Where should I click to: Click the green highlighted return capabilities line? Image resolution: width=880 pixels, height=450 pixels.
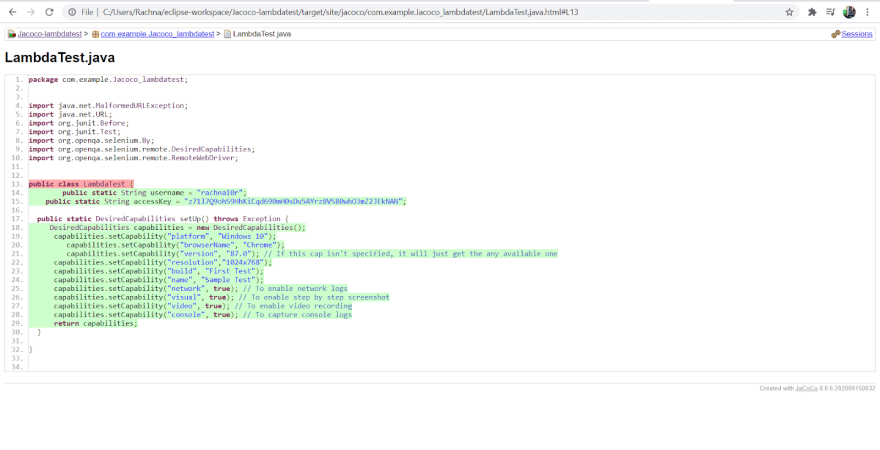(x=95, y=323)
